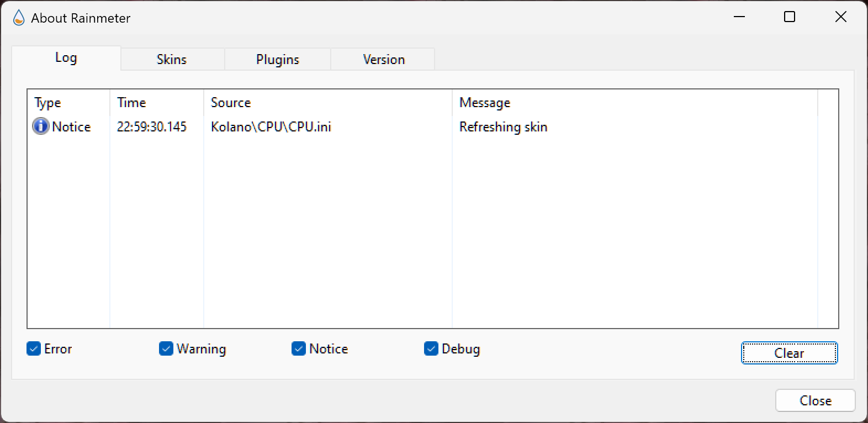Switch to the Skins tab
This screenshot has width=868, height=423.
(172, 59)
